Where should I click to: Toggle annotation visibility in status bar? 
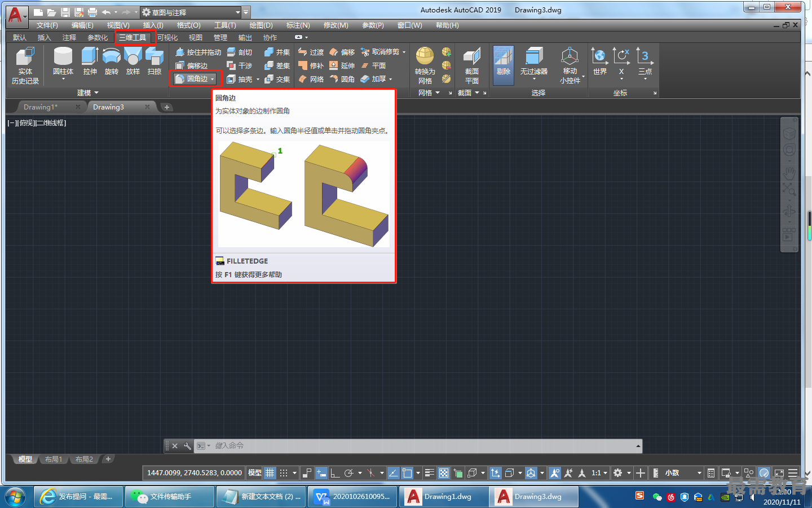pos(555,473)
